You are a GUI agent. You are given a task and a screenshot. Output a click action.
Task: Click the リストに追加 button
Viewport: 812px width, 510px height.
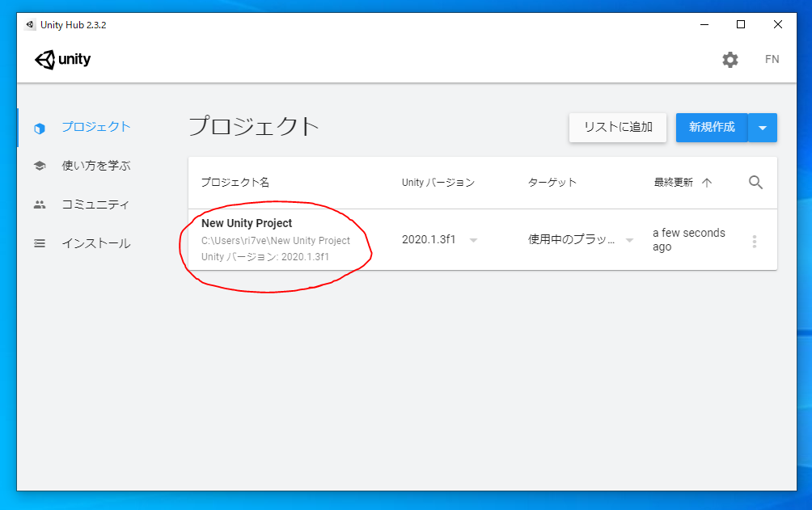pyautogui.click(x=618, y=128)
